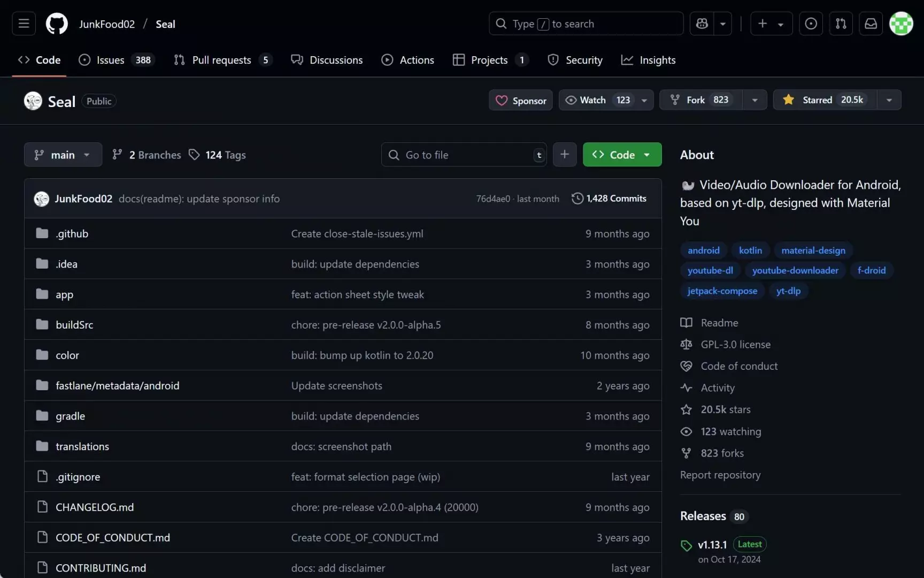The image size is (924, 578).
Task: Expand the star lists dropdown arrow
Action: [x=889, y=100]
